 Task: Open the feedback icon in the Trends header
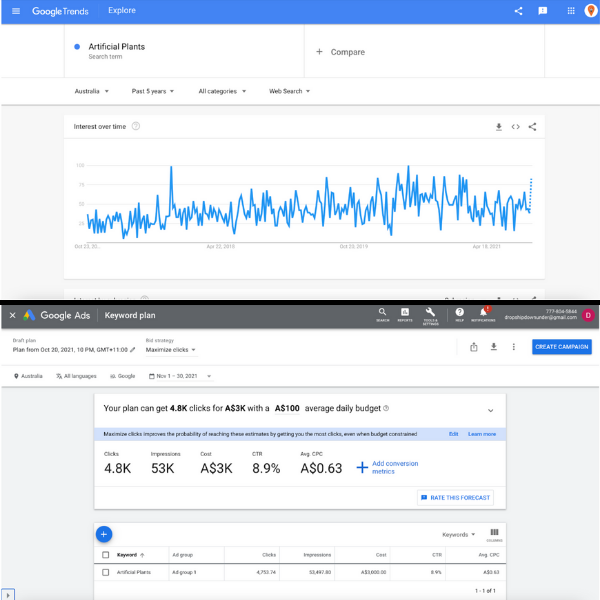tap(543, 11)
